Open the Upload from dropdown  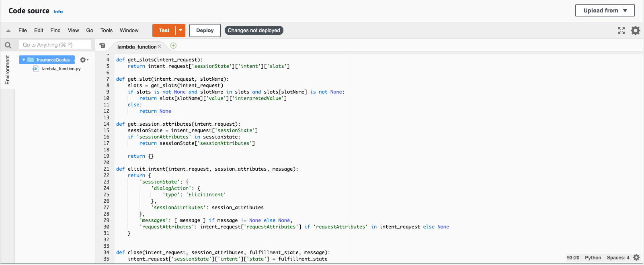click(x=605, y=10)
